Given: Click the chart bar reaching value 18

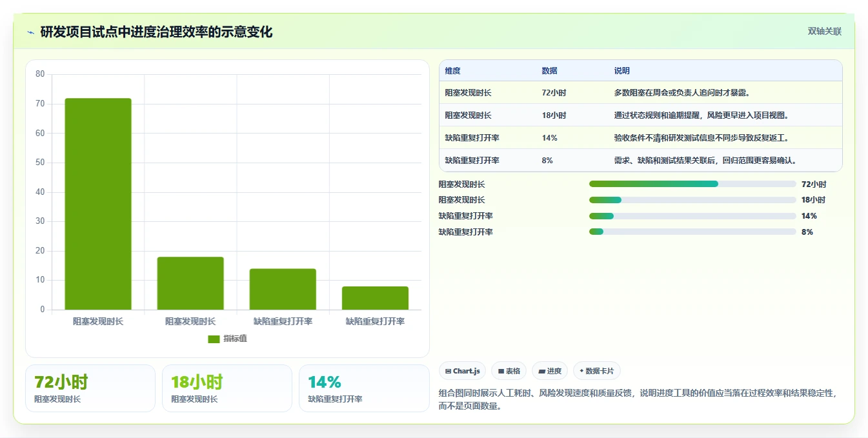Looking at the screenshot, I should pos(190,283).
